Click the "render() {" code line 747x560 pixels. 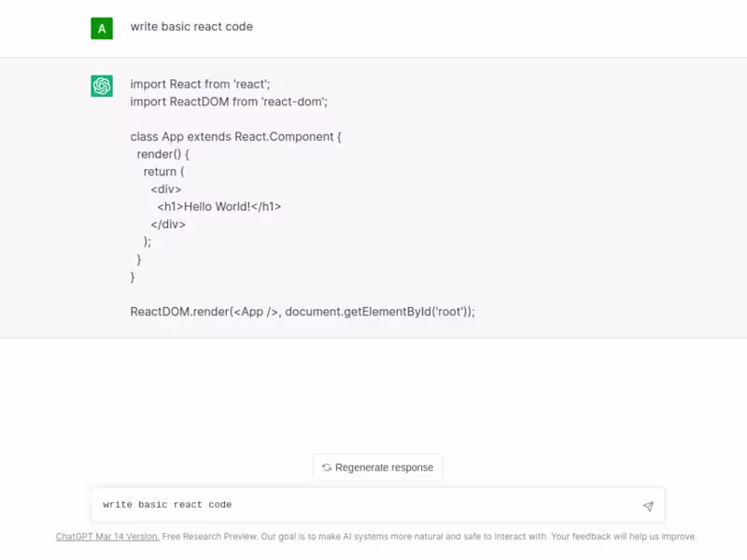click(x=163, y=154)
